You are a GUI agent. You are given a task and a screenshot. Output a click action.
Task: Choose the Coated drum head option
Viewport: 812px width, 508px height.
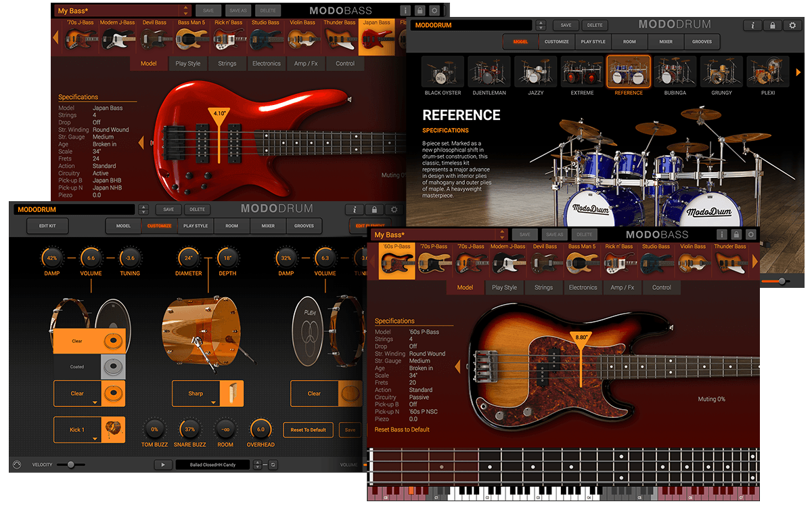point(89,366)
